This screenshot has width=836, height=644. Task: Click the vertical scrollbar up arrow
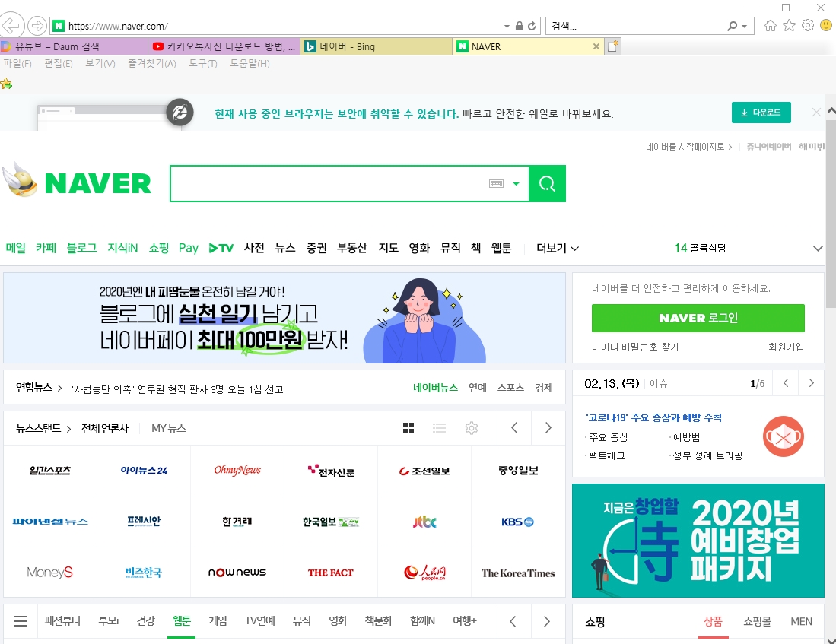831,111
